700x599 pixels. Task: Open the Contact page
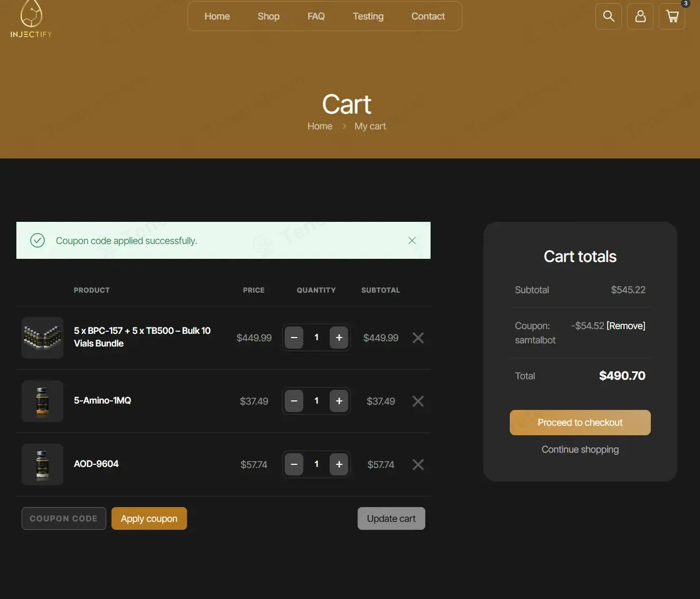428,16
